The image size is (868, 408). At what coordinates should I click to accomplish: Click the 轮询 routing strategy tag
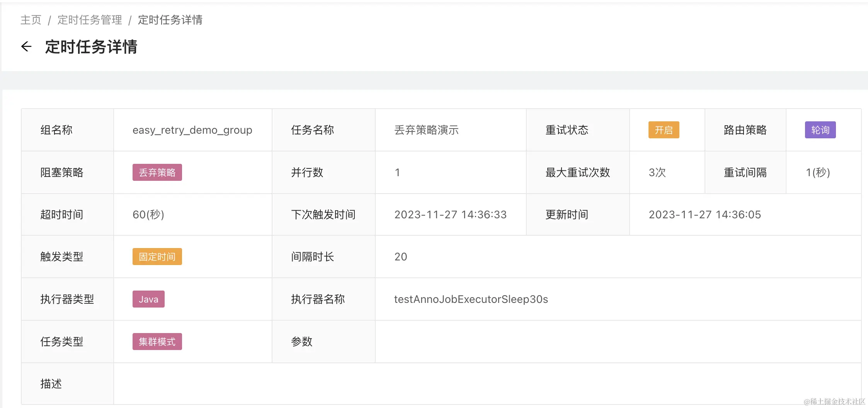coord(820,130)
